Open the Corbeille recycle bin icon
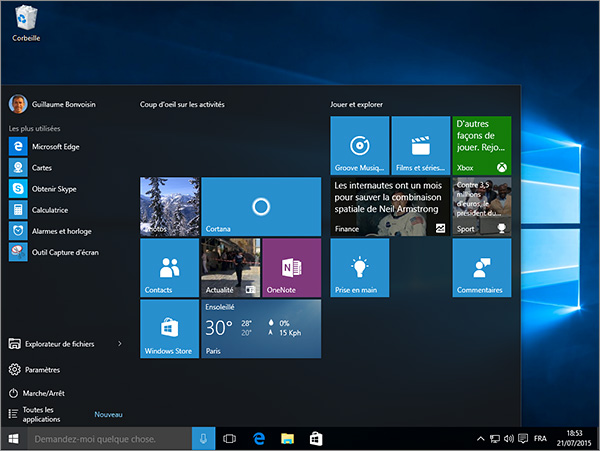600x451 pixels. [26, 23]
